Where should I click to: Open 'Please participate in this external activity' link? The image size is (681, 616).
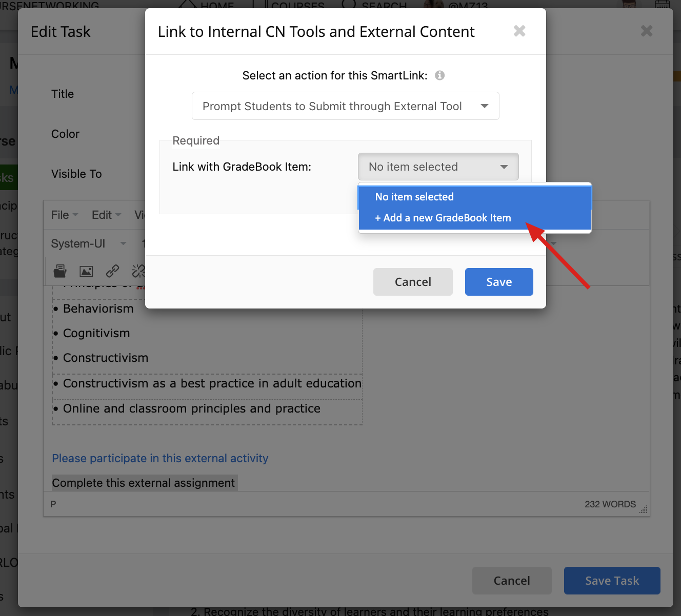coord(160,458)
